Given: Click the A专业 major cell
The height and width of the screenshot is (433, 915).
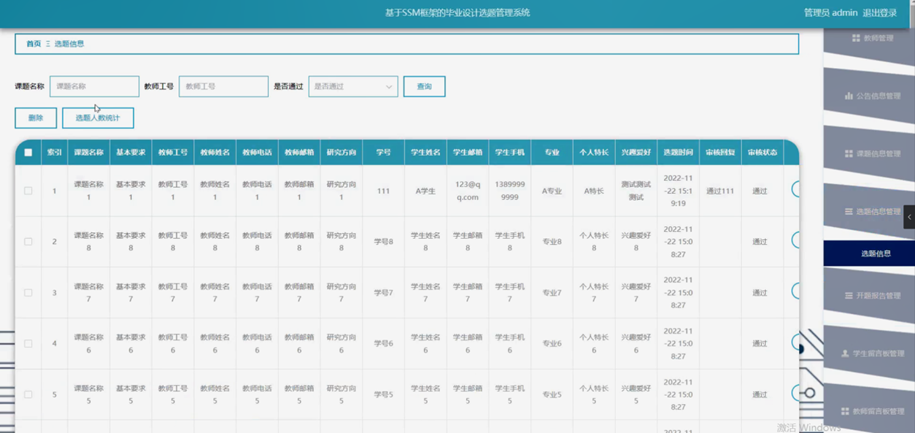Looking at the screenshot, I should point(552,191).
